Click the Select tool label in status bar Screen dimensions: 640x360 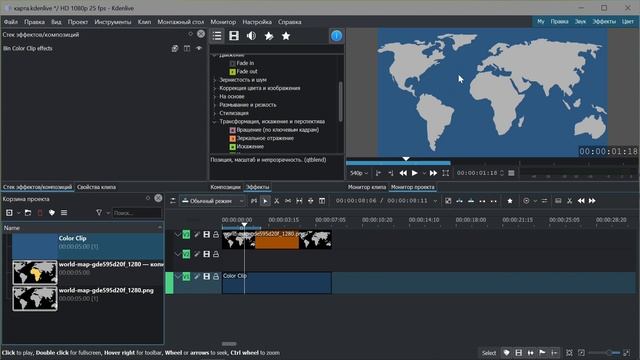[x=489, y=353]
